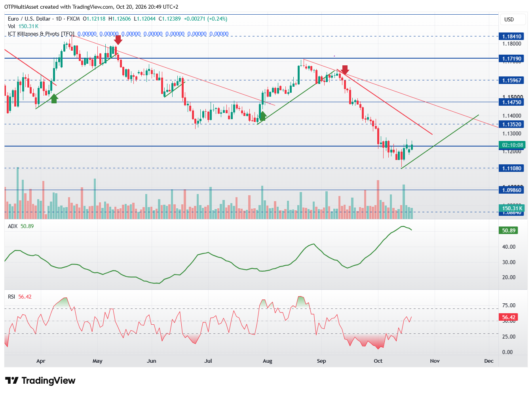Open the ICT Killzones & Pivots [TFO] legend
Screen dimensions: 532x394
coord(41,34)
